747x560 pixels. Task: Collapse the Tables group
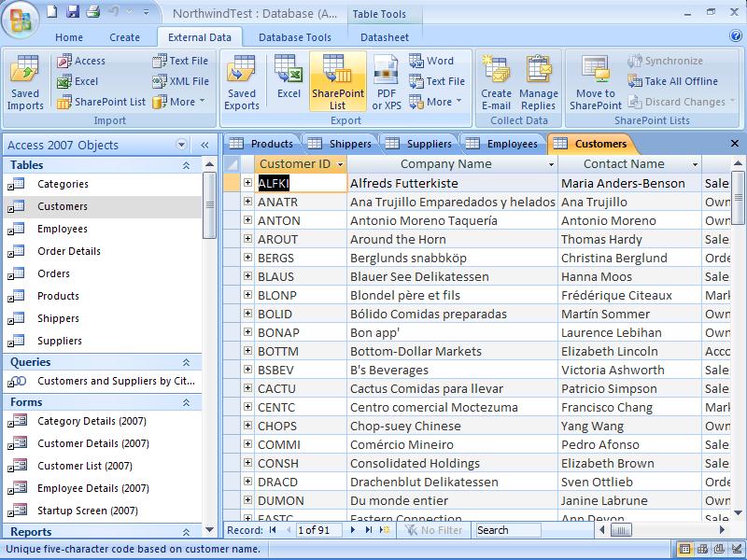pos(186,165)
